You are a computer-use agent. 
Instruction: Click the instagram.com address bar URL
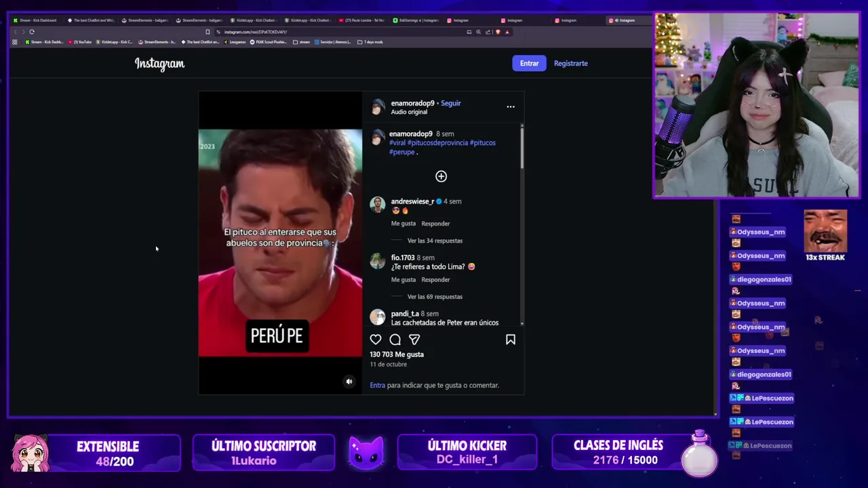[x=256, y=32]
